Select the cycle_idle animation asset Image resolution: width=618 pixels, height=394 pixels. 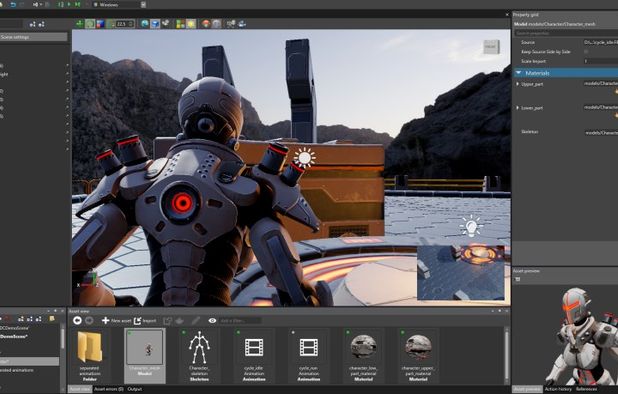pos(254,356)
